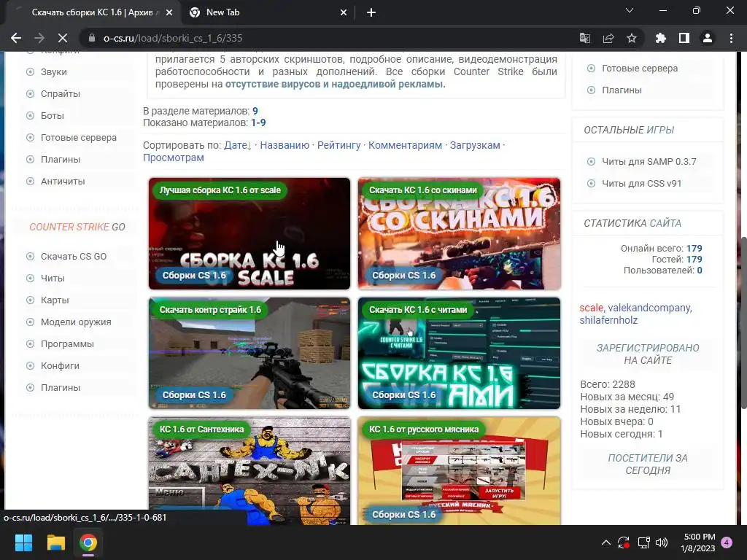This screenshot has height=560, width=747.
Task: Sort materials by Загрузкам
Action: click(474, 145)
